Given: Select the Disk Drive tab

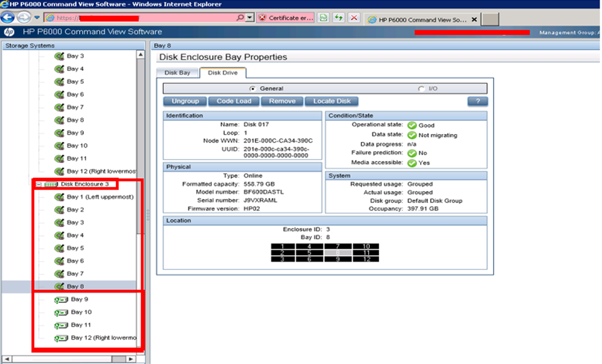Looking at the screenshot, I should (222, 73).
